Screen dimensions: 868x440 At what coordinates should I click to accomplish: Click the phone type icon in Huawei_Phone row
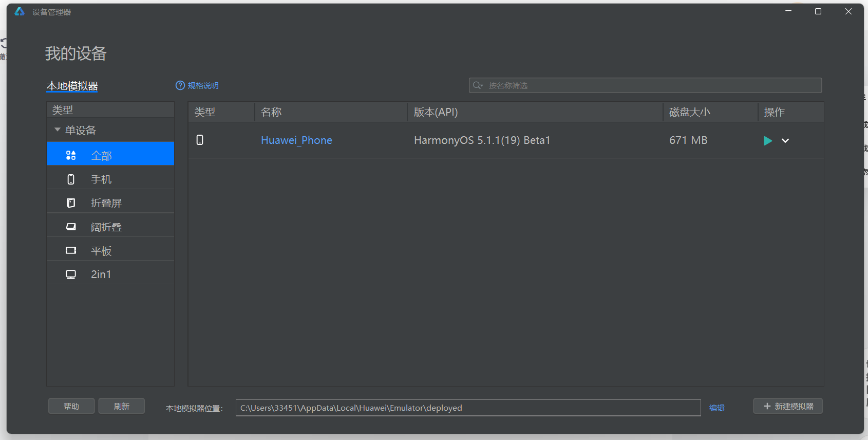[x=200, y=140]
